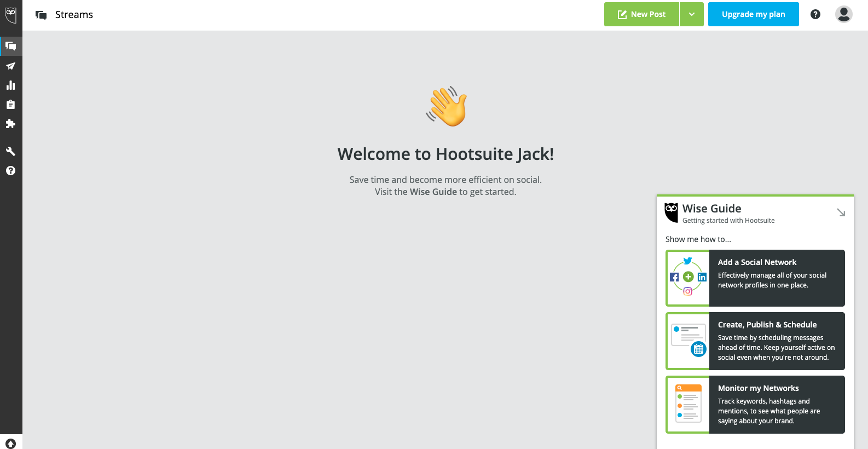
Task: Open help question mark in top bar
Action: [815, 14]
